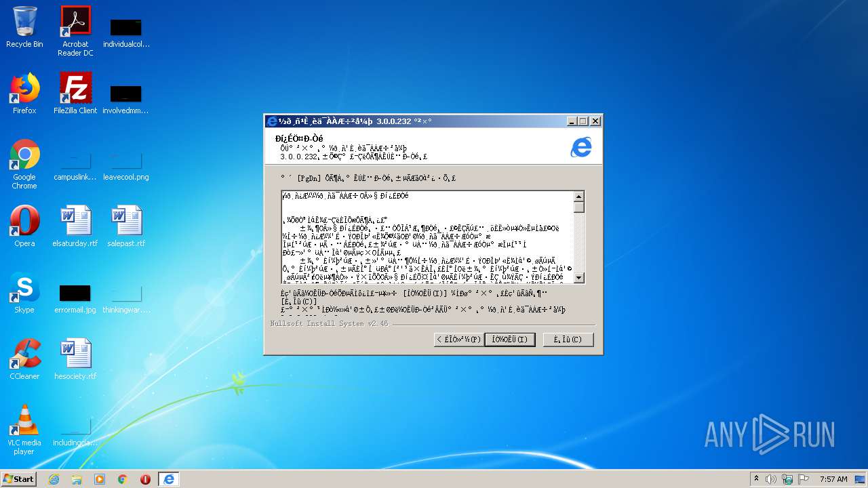Launch CCleaner desktop shortcut
The image size is (868, 488).
[x=24, y=359]
